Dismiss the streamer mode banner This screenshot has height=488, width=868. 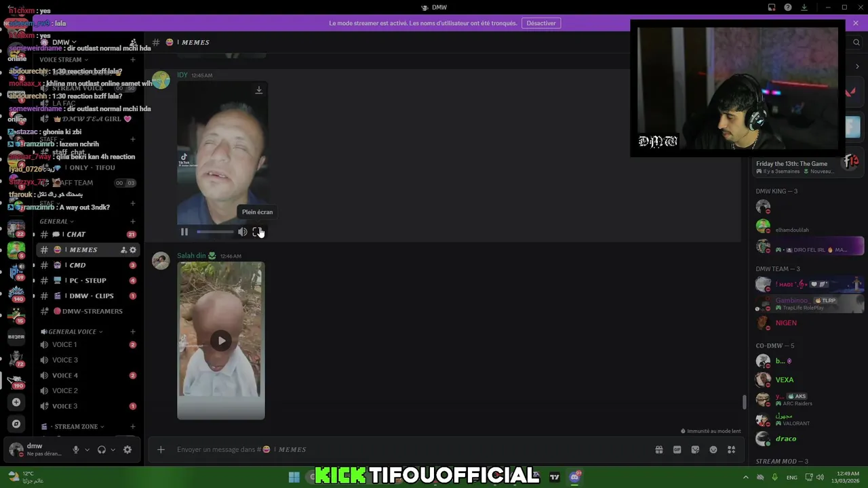pos(856,23)
